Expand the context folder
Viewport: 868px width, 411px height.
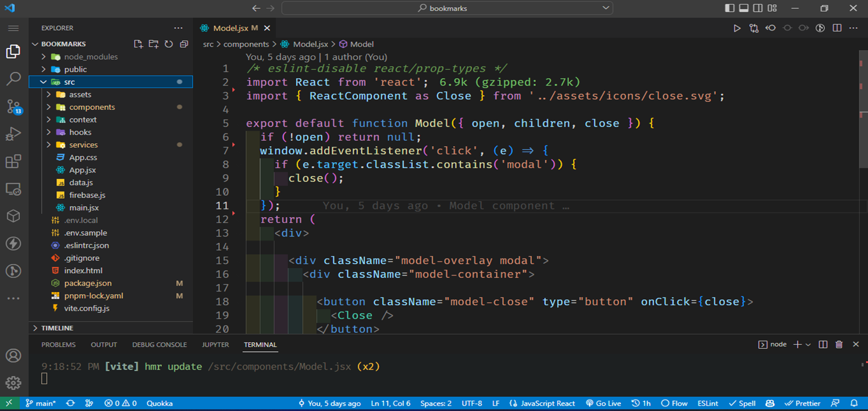tap(111, 119)
